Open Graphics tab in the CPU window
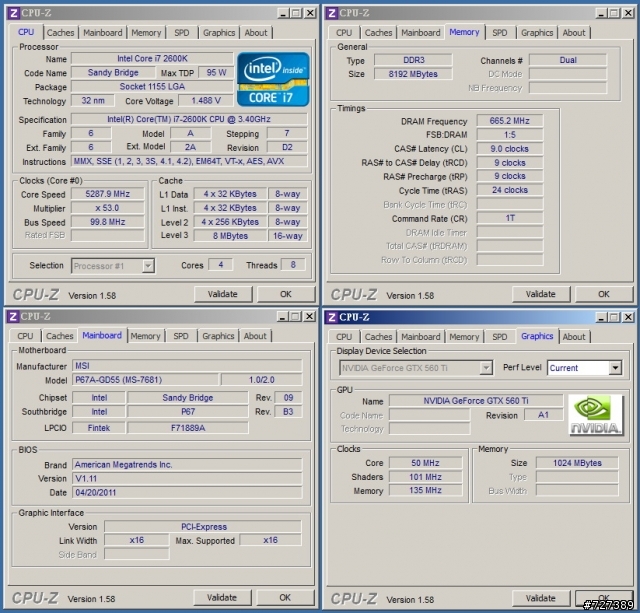 pyautogui.click(x=219, y=33)
